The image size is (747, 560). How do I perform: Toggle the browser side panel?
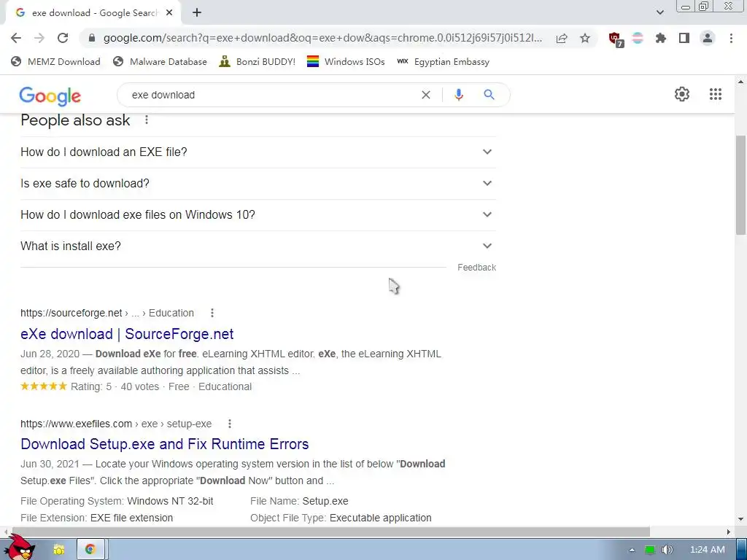pyautogui.click(x=684, y=38)
